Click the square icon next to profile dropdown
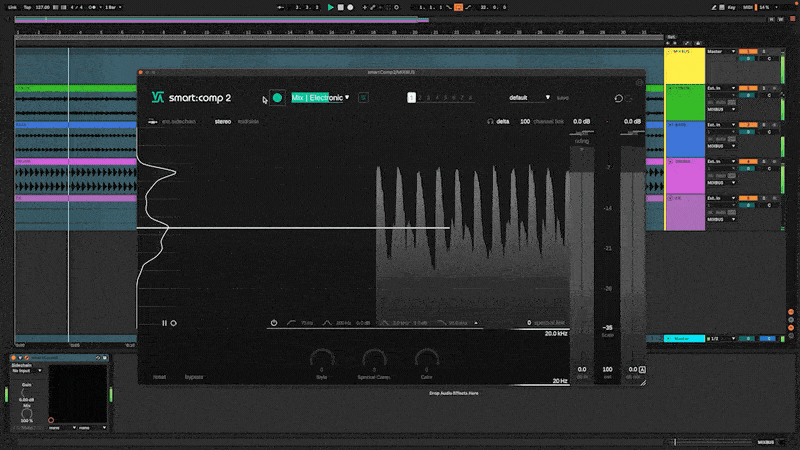This screenshot has width=800, height=450. [x=363, y=97]
